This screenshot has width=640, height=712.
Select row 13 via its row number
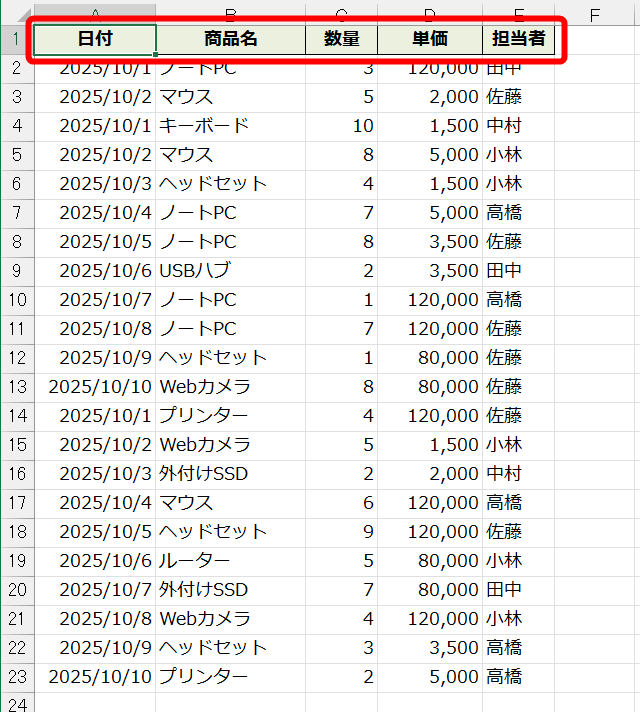(17, 387)
